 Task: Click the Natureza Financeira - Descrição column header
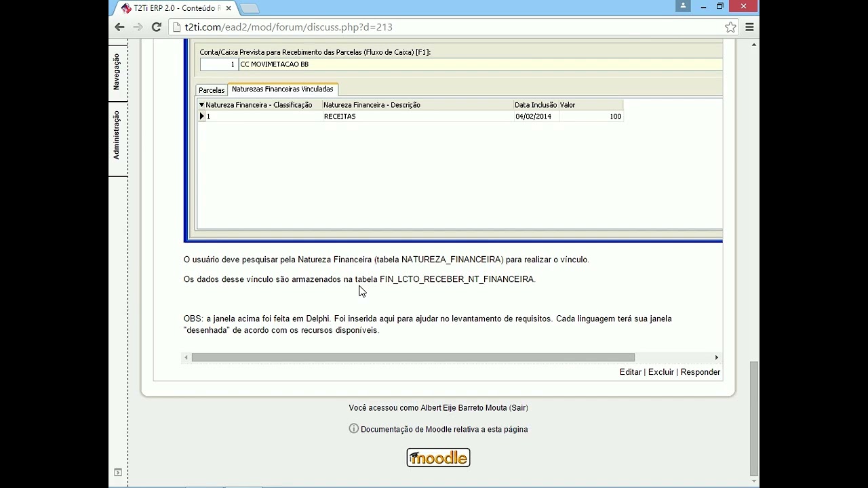click(417, 105)
